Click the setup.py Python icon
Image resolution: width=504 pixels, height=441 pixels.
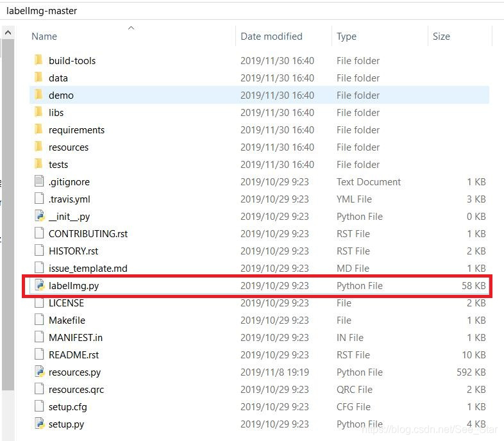click(40, 424)
